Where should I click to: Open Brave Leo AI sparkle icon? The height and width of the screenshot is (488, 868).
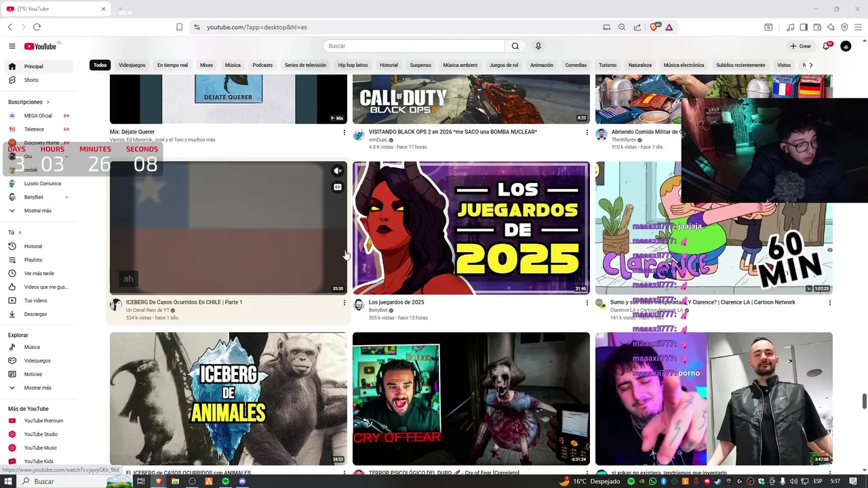[x=831, y=27]
